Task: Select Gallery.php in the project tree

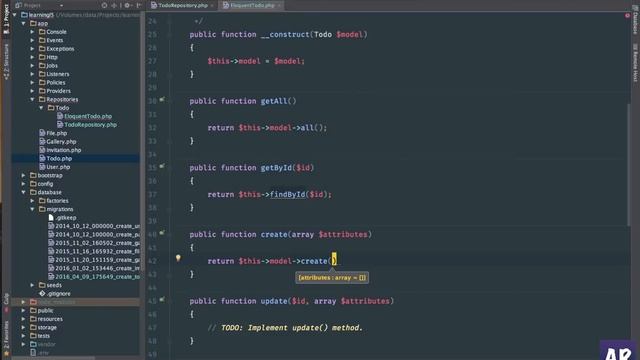Action: (61, 142)
